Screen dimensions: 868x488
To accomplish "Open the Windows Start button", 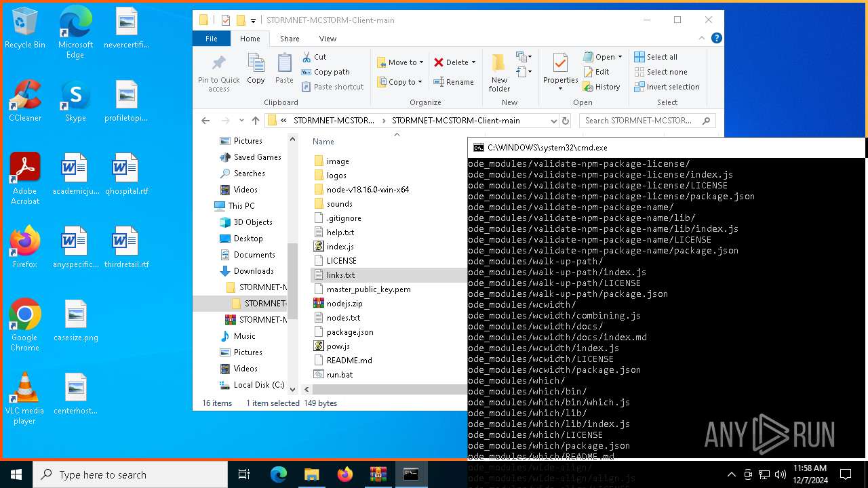I will pyautogui.click(x=16, y=474).
